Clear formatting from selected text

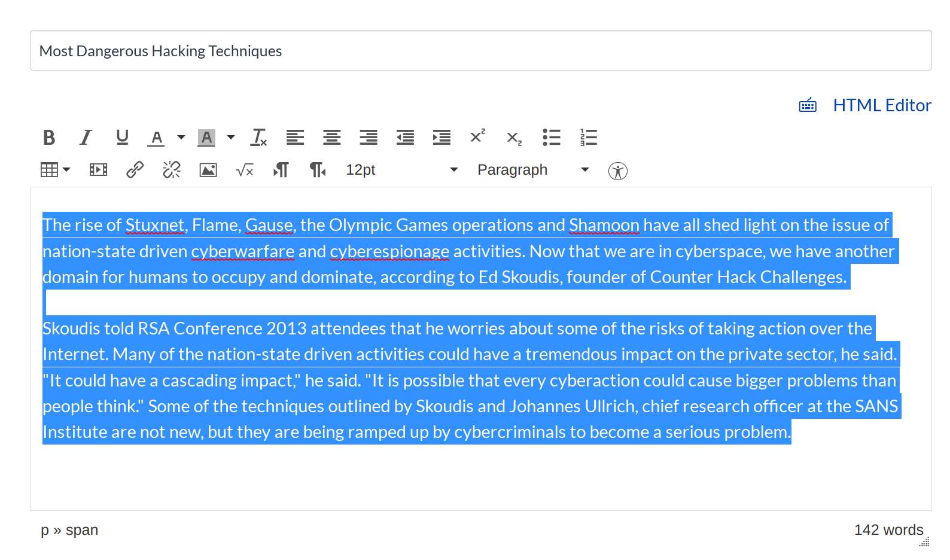point(259,138)
